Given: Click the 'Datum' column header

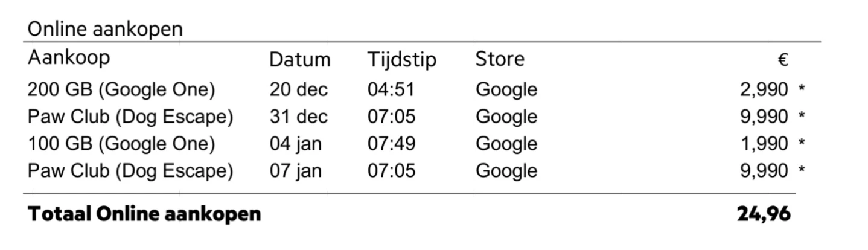Looking at the screenshot, I should pyautogui.click(x=300, y=60).
